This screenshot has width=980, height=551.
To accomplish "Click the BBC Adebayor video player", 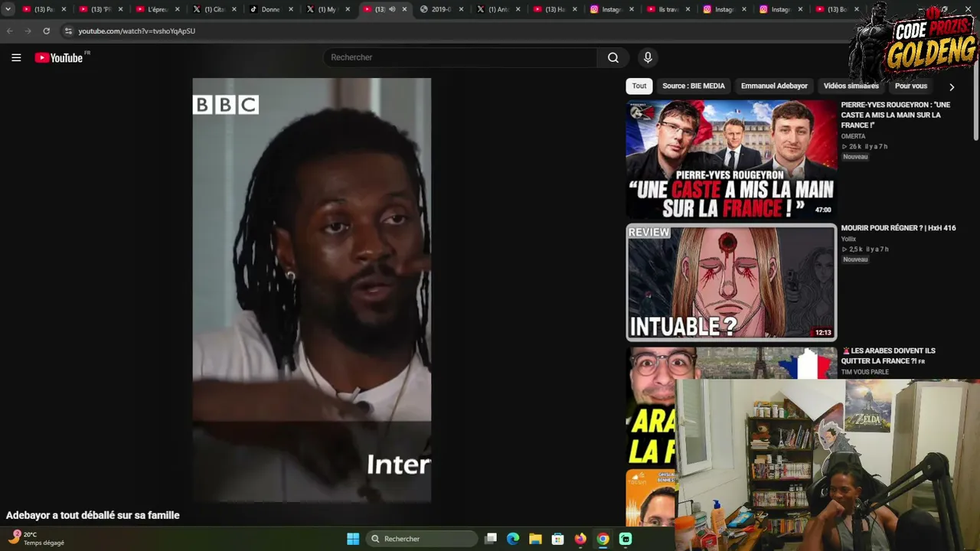I will (312, 290).
